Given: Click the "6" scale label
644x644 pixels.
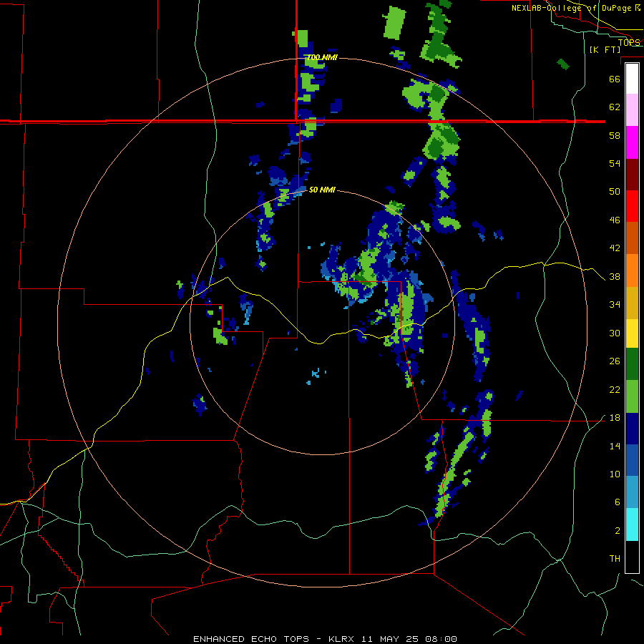Looking at the screenshot, I should (x=618, y=502).
